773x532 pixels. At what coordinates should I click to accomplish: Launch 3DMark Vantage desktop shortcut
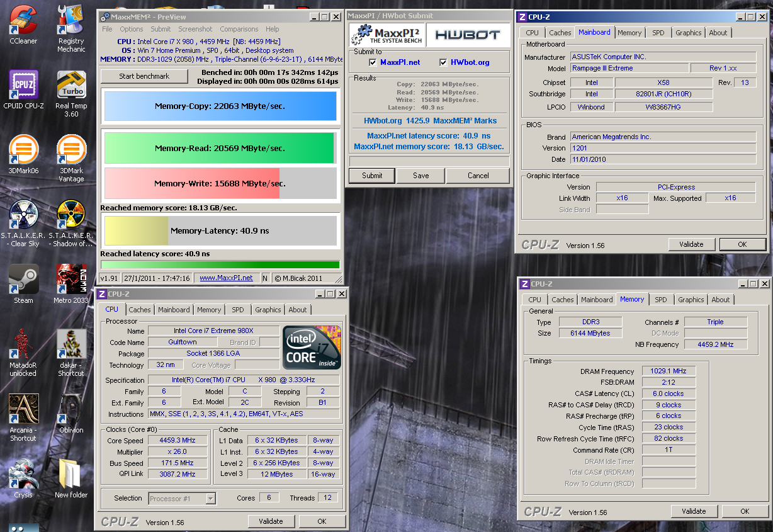tap(71, 159)
